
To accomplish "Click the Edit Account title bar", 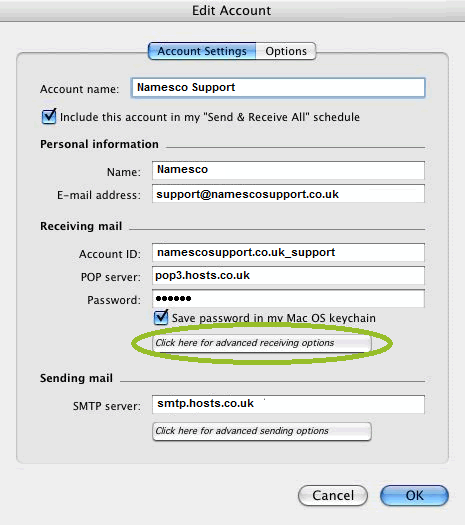I will [232, 11].
